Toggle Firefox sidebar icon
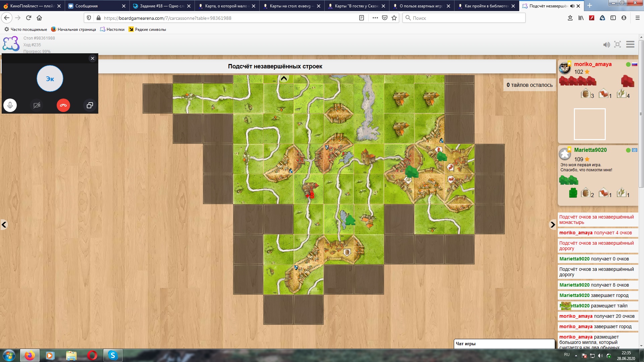644x362 pixels. coord(613,18)
